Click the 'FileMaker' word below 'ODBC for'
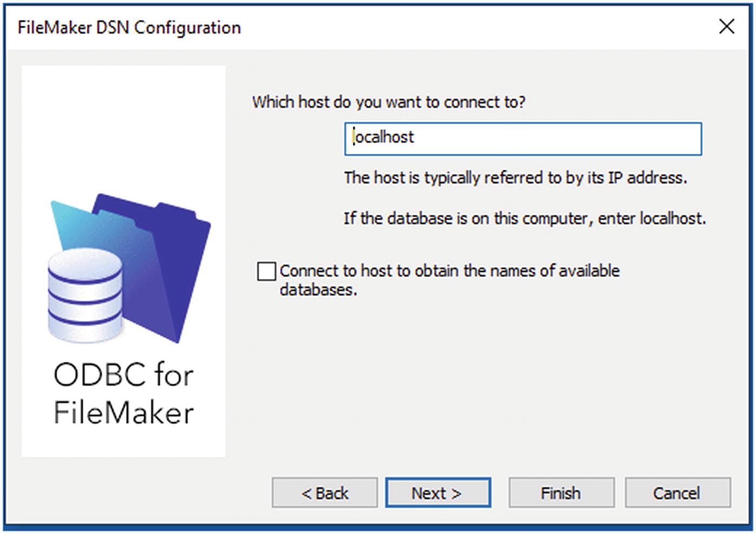Screen dimensions: 756x534 click(124, 413)
